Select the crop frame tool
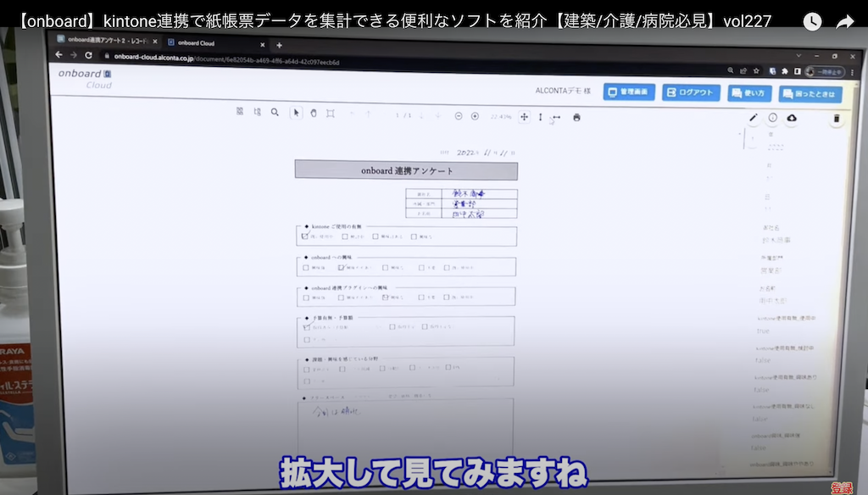The width and height of the screenshot is (868, 495). pyautogui.click(x=331, y=114)
